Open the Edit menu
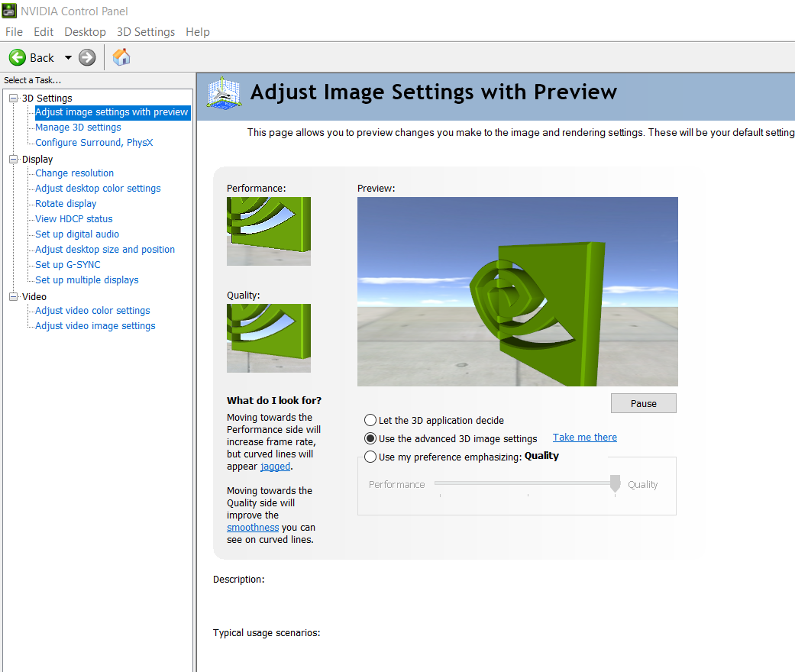The image size is (795, 672). 44,32
